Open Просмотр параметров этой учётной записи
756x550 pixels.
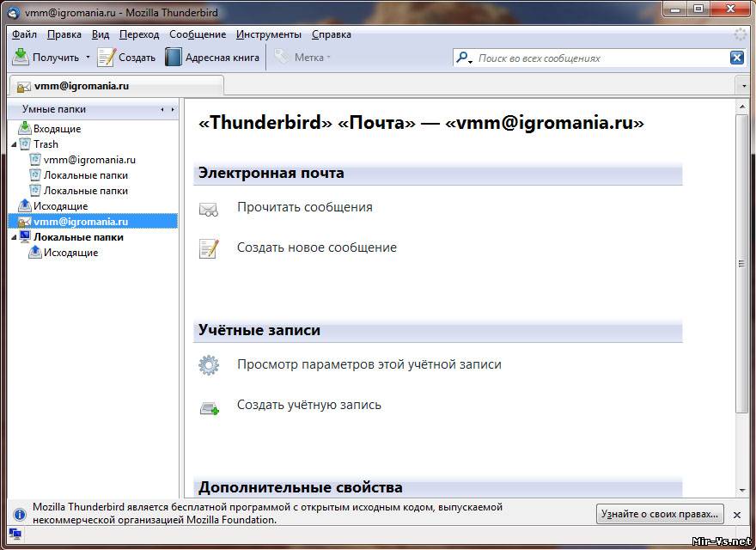[x=369, y=364]
